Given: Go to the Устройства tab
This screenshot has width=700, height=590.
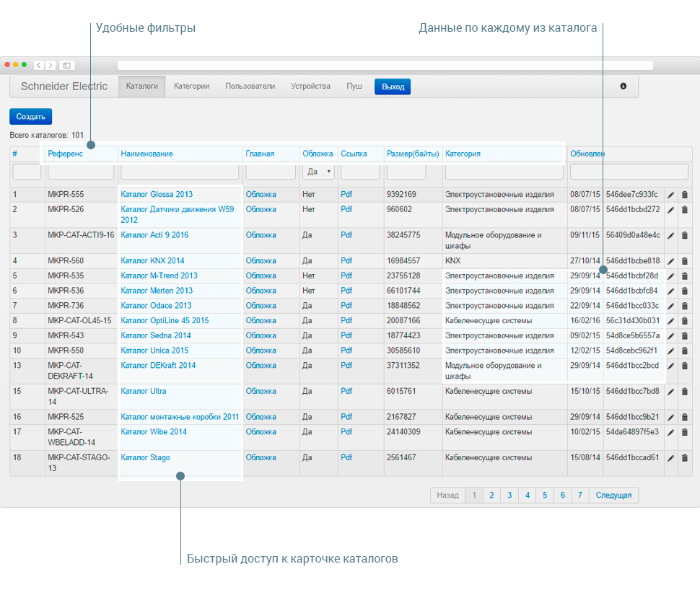Looking at the screenshot, I should (x=311, y=86).
